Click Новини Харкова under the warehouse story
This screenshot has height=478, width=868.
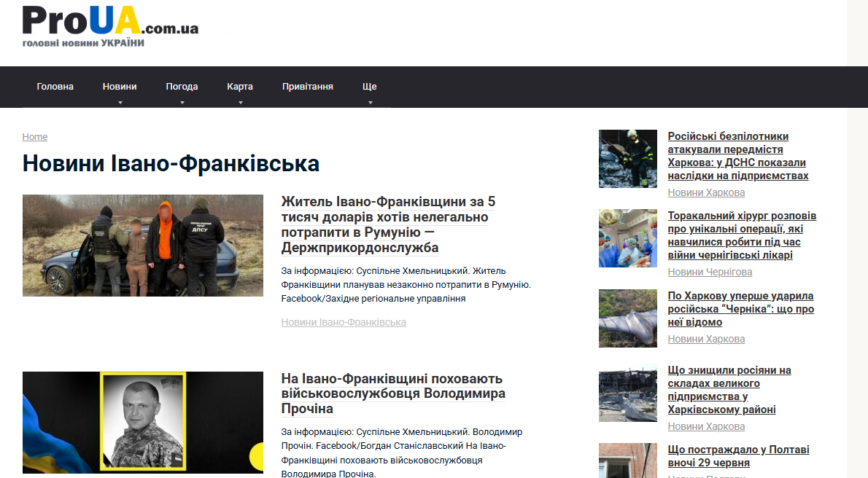pos(706,426)
